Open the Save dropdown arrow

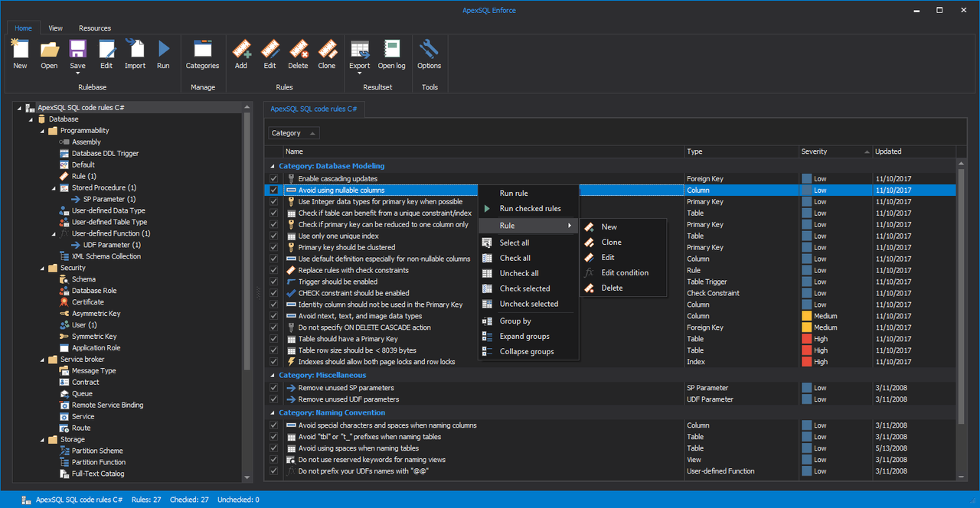pos(77,74)
